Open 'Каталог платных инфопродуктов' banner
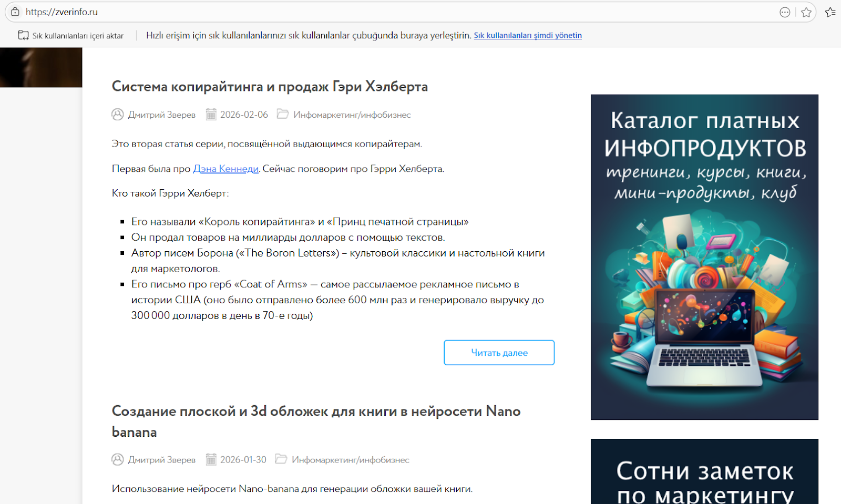This screenshot has height=504, width=841. coord(704,257)
